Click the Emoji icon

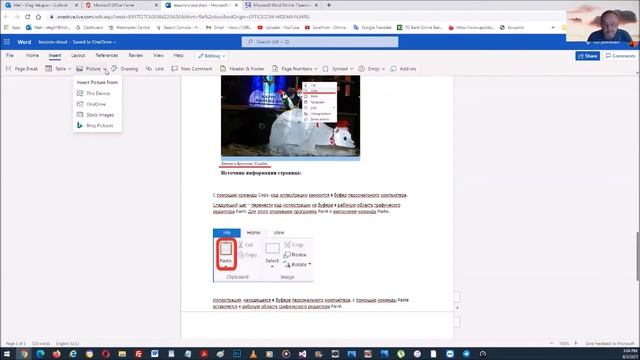tap(362, 69)
